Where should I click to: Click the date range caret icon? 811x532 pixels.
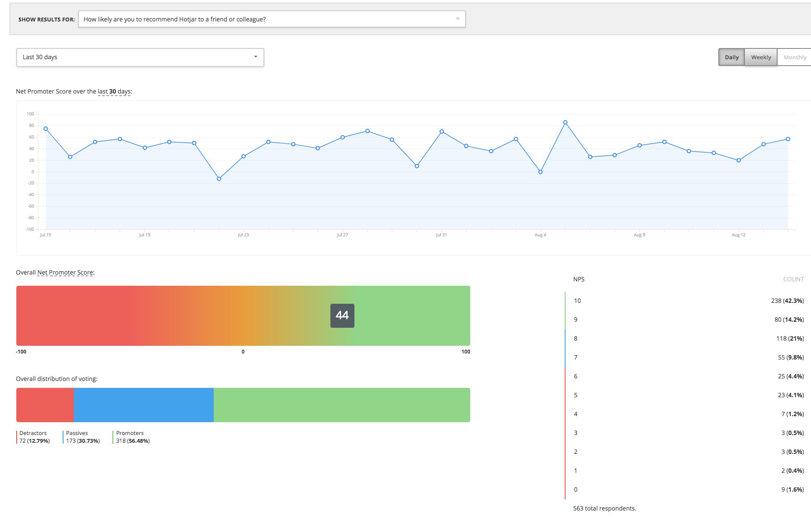[256, 57]
